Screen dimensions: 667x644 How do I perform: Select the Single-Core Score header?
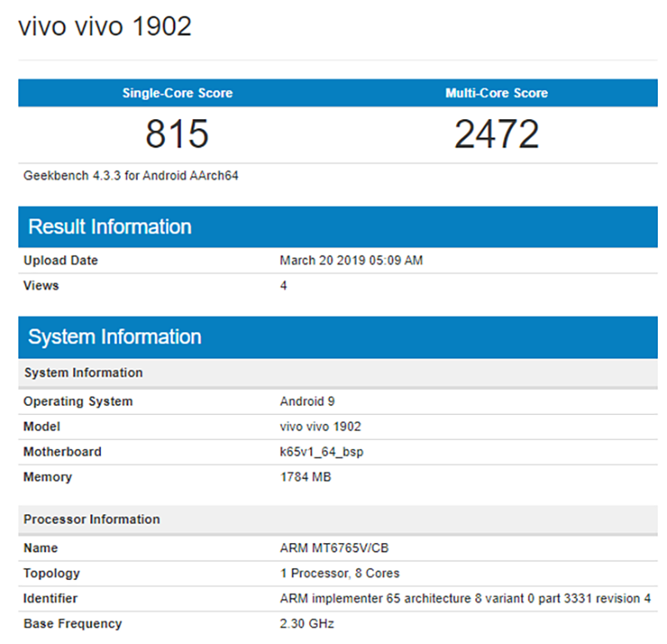coord(178,92)
